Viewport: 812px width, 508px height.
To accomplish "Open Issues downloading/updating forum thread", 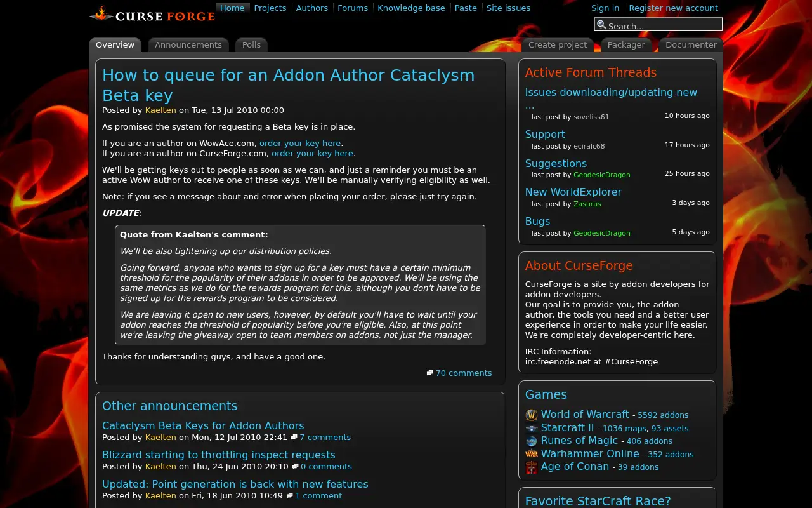I will (611, 98).
